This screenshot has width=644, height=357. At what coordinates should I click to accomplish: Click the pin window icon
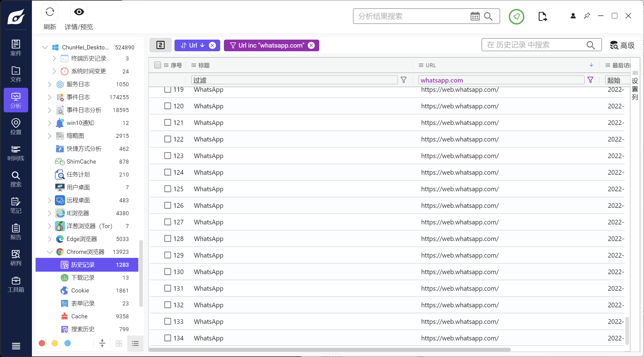click(587, 16)
